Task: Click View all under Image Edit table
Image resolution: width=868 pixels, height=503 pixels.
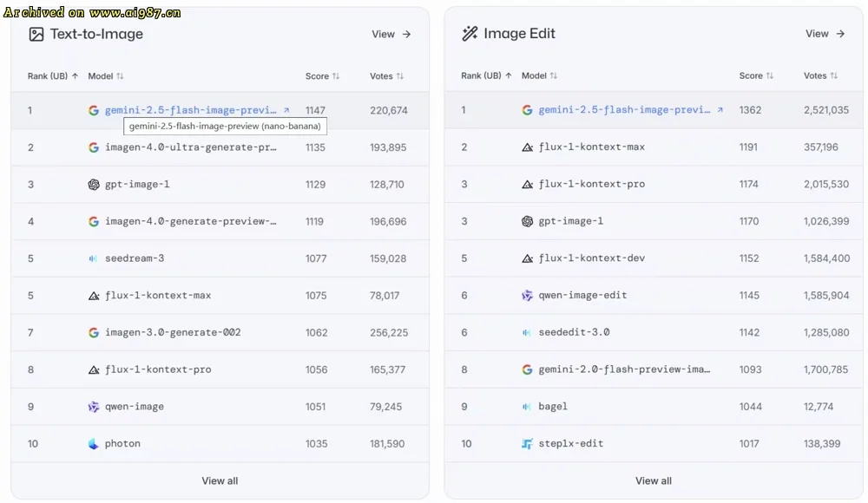Action: tap(654, 480)
